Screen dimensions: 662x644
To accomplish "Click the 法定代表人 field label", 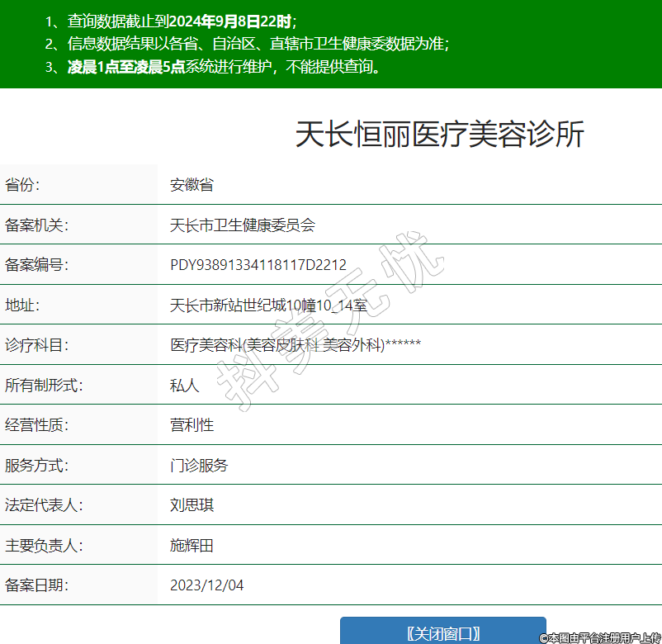I will click(44, 504).
